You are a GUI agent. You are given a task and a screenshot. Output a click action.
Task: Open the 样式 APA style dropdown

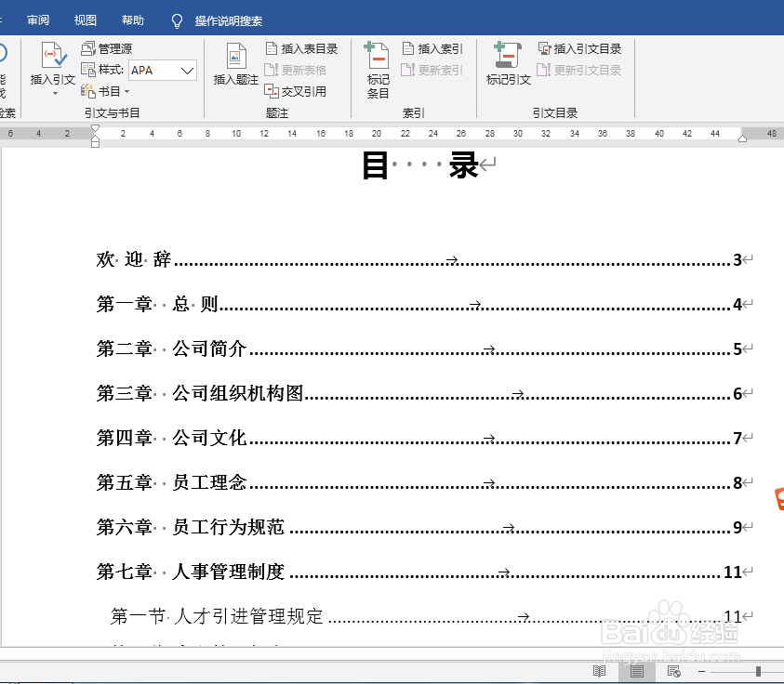(163, 70)
